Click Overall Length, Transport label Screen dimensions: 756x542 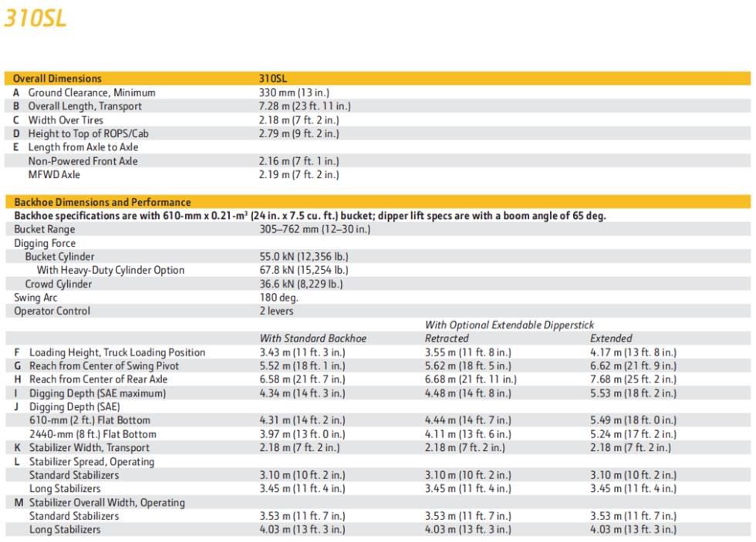tap(85, 106)
